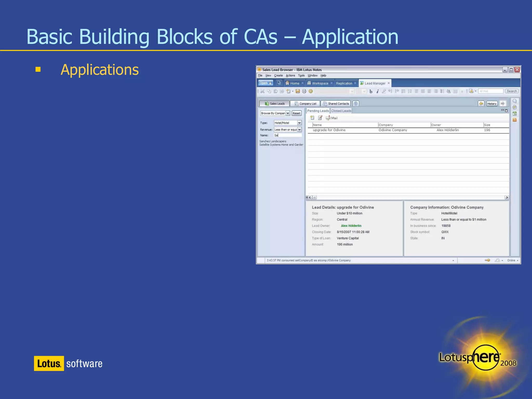Click the forward arrow after History
Image resolution: width=532 pixels, height=399 pixels.
pos(503,104)
